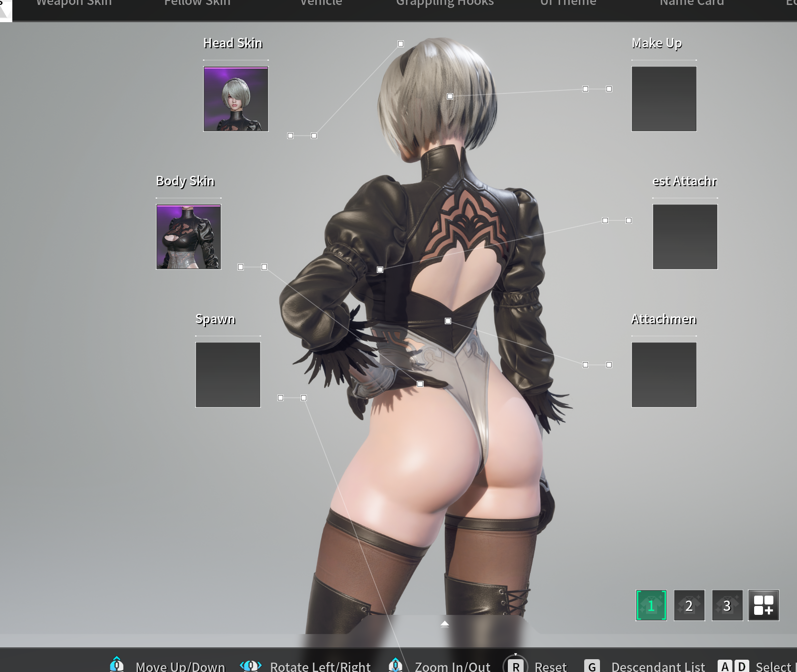Expand the bottom panel up arrow
The height and width of the screenshot is (672, 797).
[445, 624]
